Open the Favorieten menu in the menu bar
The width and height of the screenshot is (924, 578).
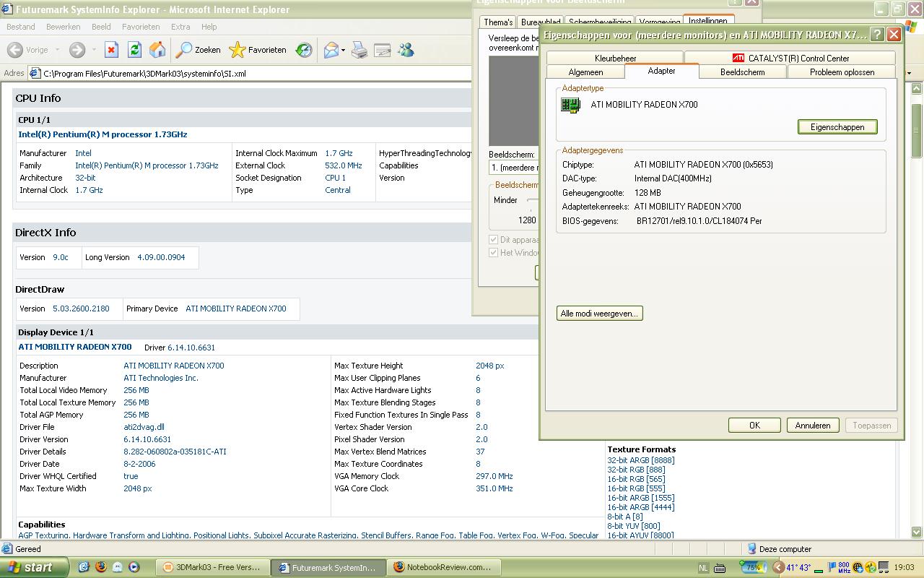point(141,27)
